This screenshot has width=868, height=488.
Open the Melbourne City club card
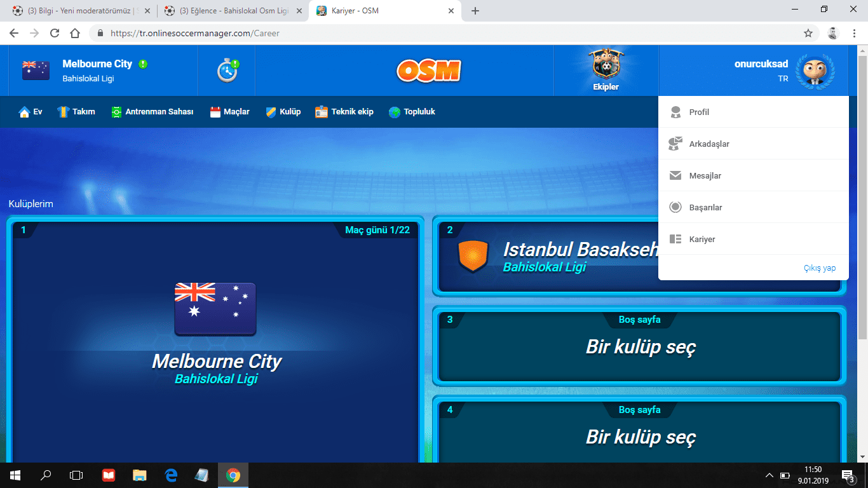[x=216, y=340]
